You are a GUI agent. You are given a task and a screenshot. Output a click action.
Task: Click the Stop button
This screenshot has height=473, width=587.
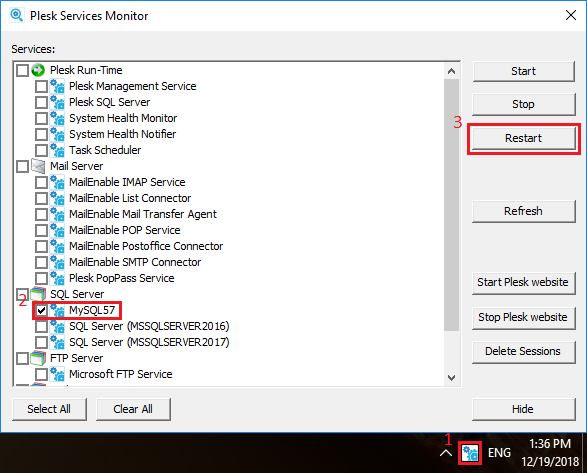(x=523, y=104)
